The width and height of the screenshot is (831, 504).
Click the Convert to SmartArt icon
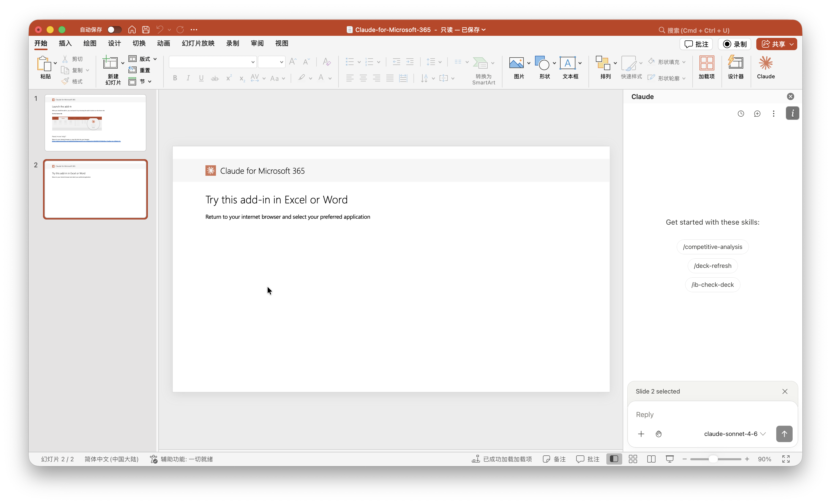pos(480,63)
